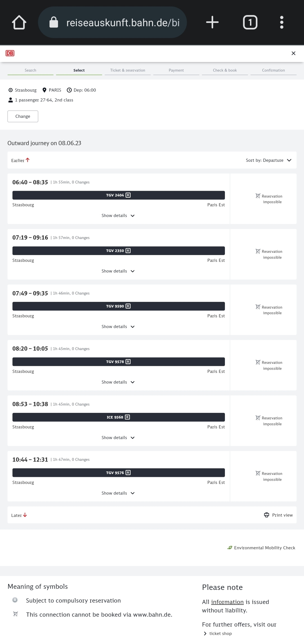The image size is (304, 644).
Task: Switch to the Search step tab
Action: click(30, 70)
